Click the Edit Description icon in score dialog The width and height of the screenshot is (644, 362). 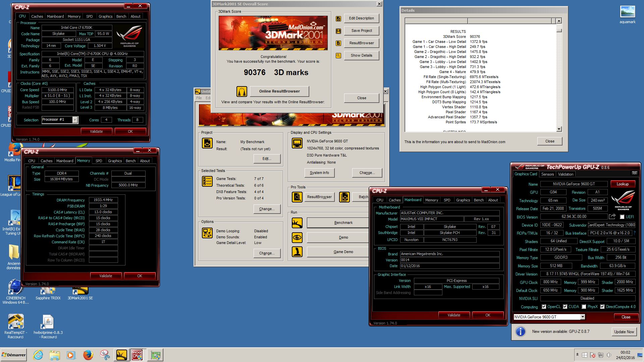[x=338, y=18]
